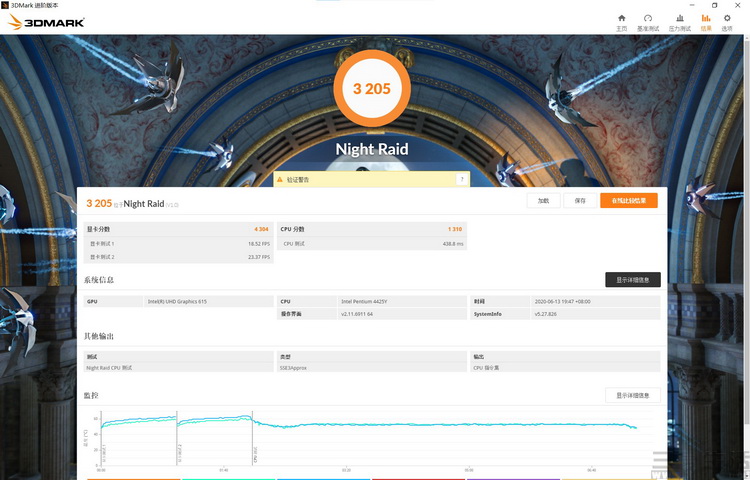Click the 3 205 Night Raid result heading
The width and height of the screenshot is (750, 480).
coord(132,204)
